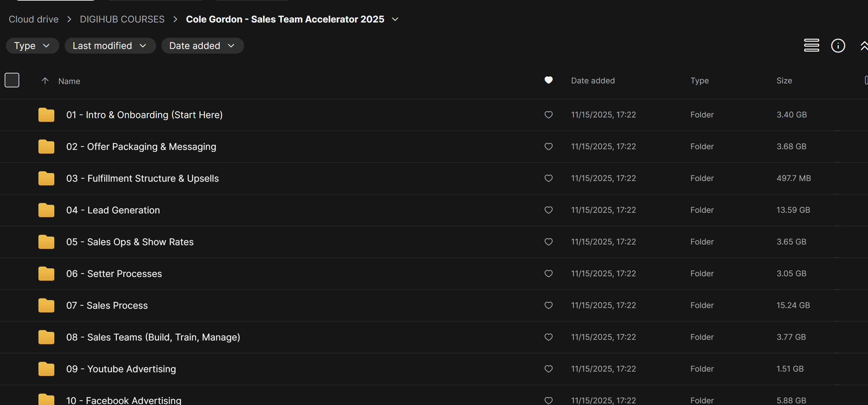Click the collapse double-chevron icon
The width and height of the screenshot is (868, 405).
864,45
